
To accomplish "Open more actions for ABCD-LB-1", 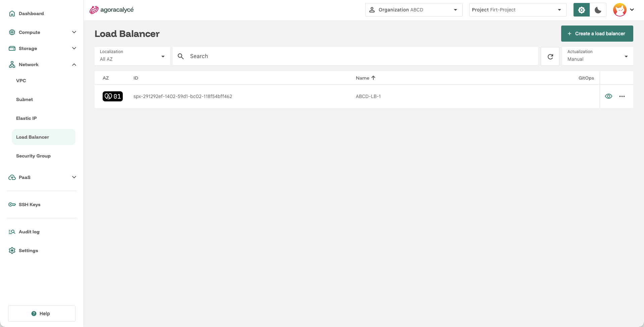I will pos(622,96).
